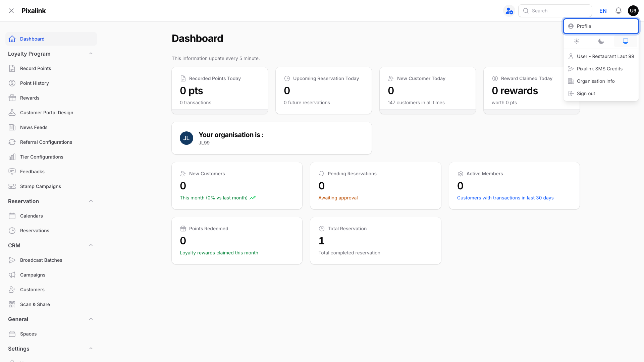Viewport: 644px width, 362px height.
Task: Click the Tier Configurations bar chart icon
Action: (12, 157)
